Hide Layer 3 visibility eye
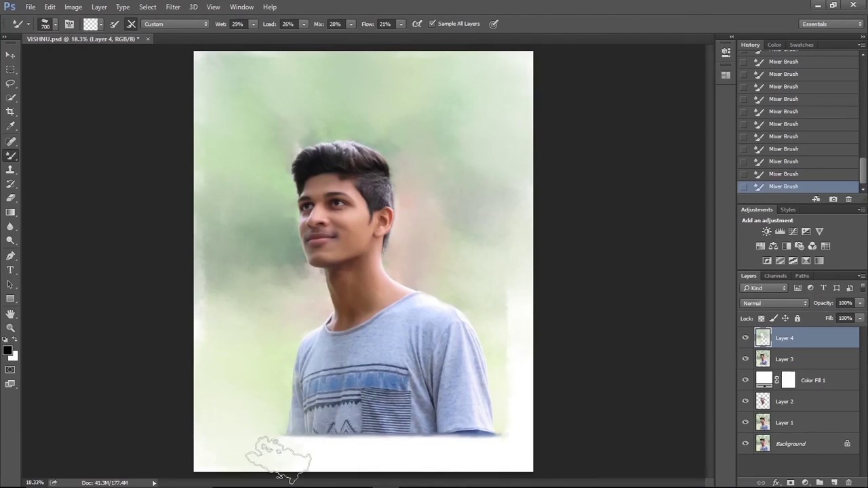 tap(745, 359)
